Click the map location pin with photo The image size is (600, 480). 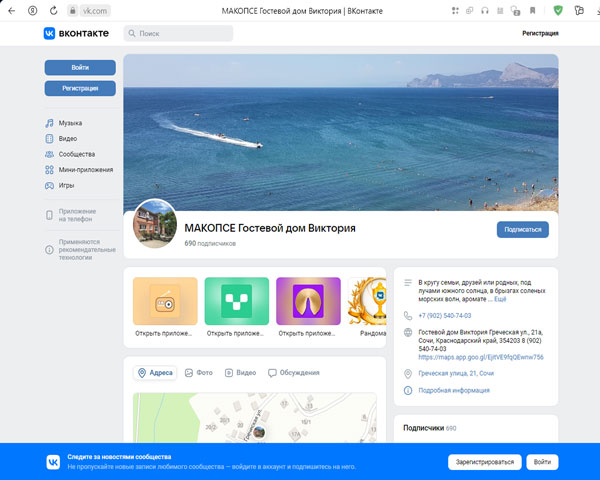coord(259,433)
